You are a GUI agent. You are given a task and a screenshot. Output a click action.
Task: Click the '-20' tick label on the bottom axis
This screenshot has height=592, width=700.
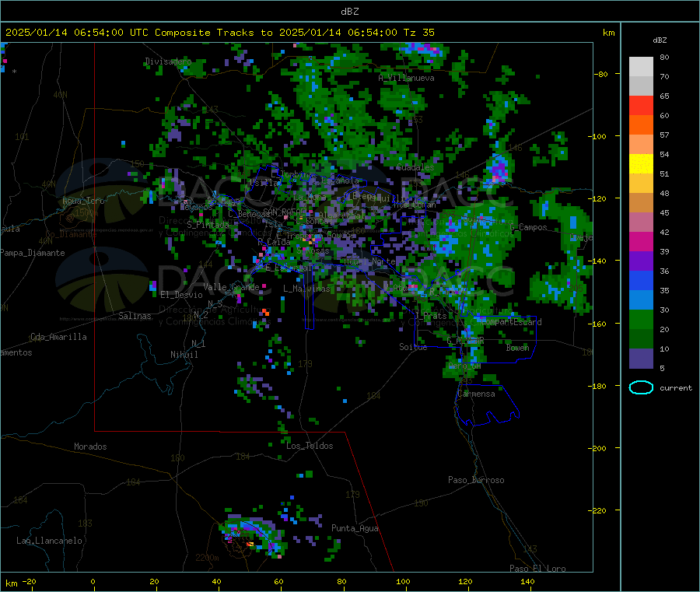coord(29,582)
